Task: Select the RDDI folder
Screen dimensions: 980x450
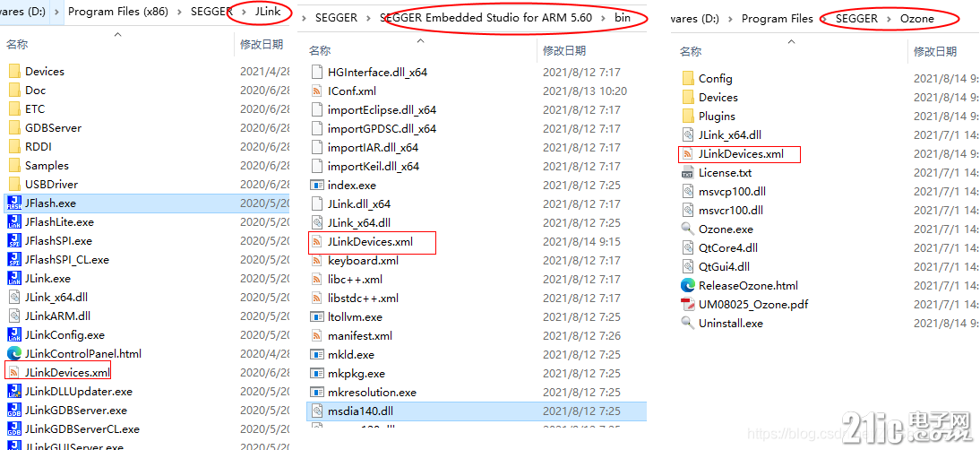Action: [39, 147]
